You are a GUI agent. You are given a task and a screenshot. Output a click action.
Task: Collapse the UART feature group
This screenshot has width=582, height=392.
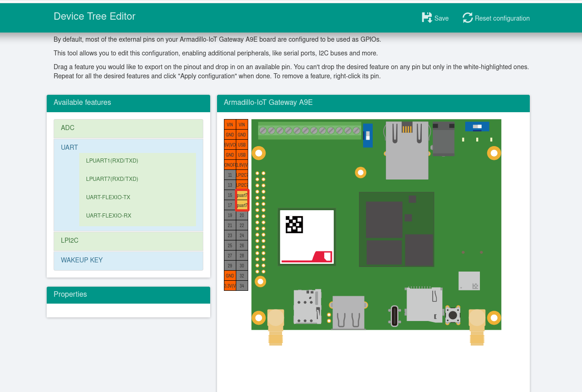[x=70, y=147]
